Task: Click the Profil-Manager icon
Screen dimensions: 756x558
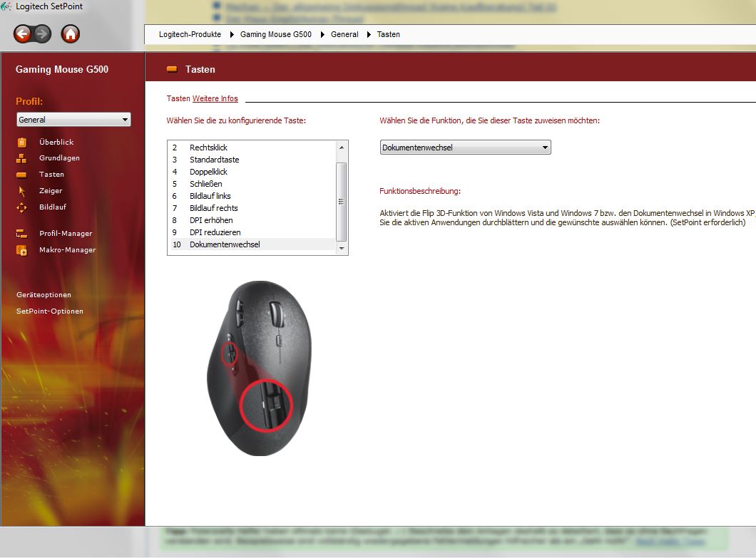Action: [21, 234]
